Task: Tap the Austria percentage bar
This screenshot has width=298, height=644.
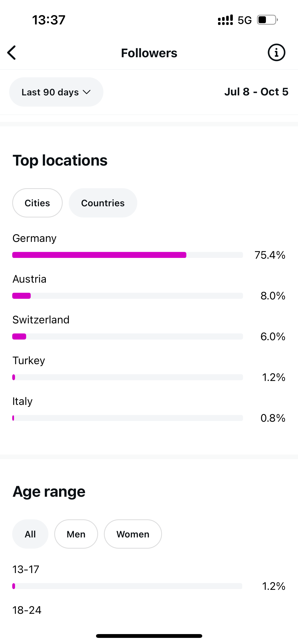Action: coord(127,296)
